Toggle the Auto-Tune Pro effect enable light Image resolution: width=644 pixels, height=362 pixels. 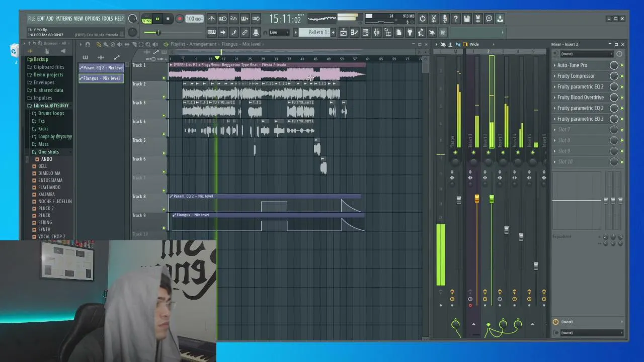coord(622,65)
